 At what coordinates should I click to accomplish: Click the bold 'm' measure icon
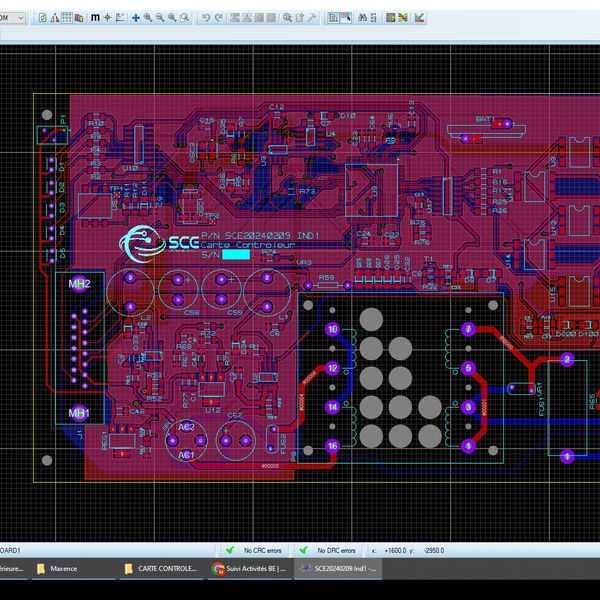click(x=95, y=17)
